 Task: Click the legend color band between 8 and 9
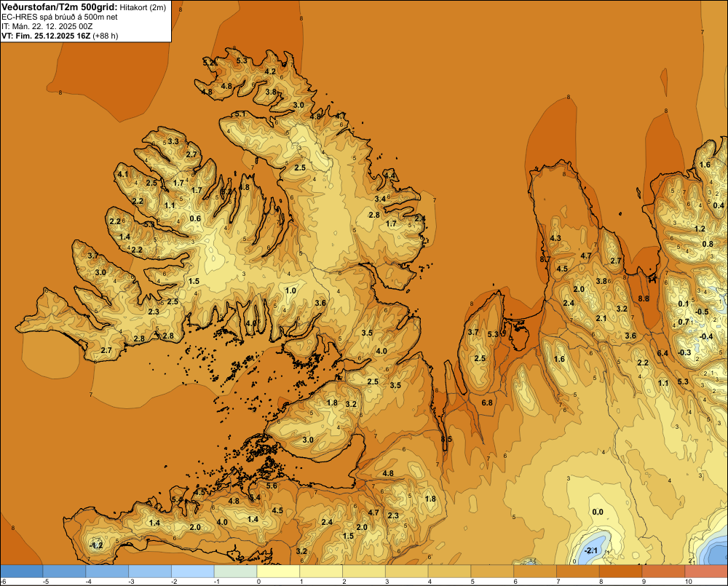[621, 571]
